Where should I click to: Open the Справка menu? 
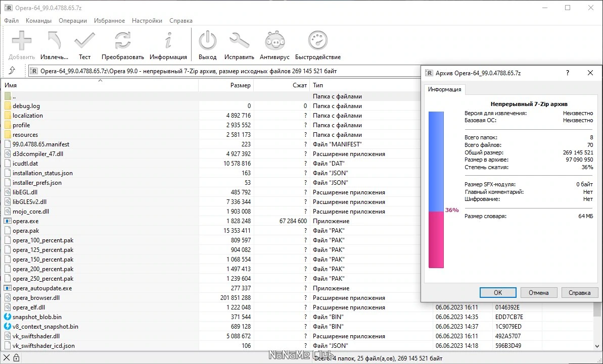[181, 21]
